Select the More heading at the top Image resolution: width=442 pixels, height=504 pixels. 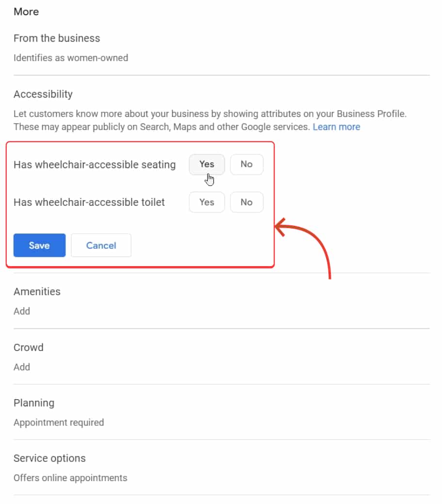[x=26, y=12]
